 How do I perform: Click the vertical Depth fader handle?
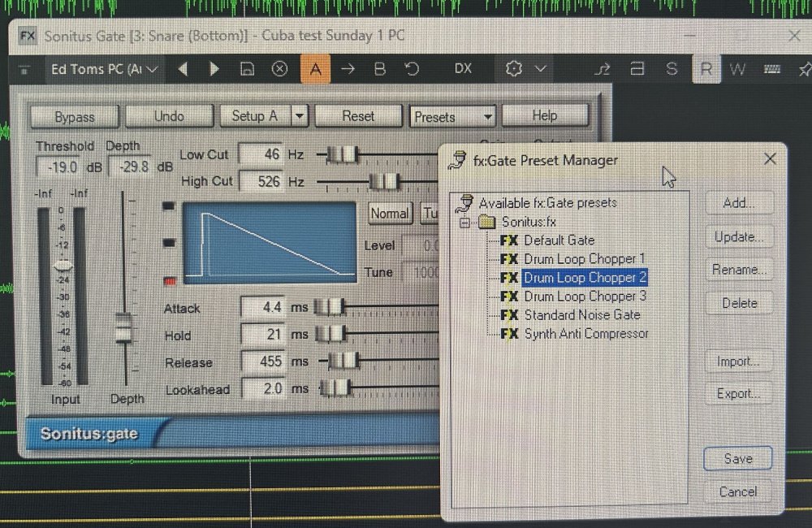[123, 327]
